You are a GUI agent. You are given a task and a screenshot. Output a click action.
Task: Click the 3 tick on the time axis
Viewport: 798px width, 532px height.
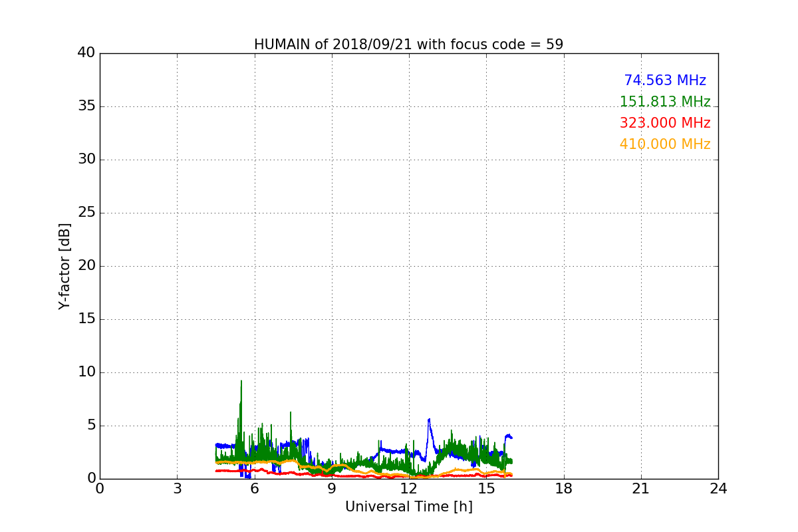coord(177,489)
